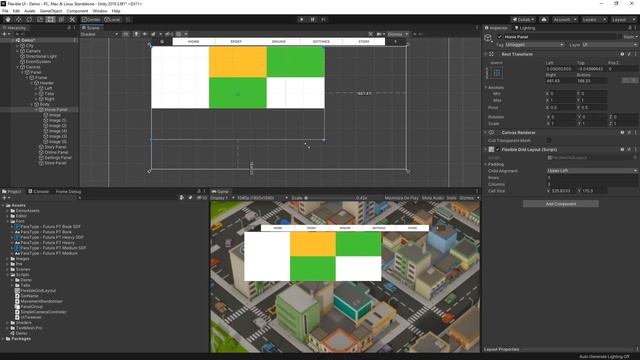The width and height of the screenshot is (640, 360).
Task: Click the Play button
Action: click(x=301, y=19)
